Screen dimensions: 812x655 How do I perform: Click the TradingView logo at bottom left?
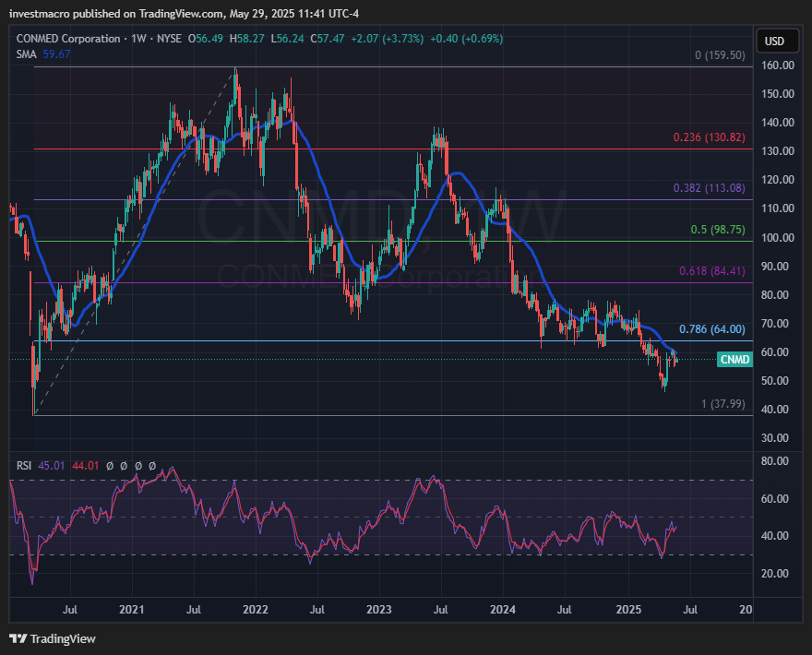click(53, 639)
